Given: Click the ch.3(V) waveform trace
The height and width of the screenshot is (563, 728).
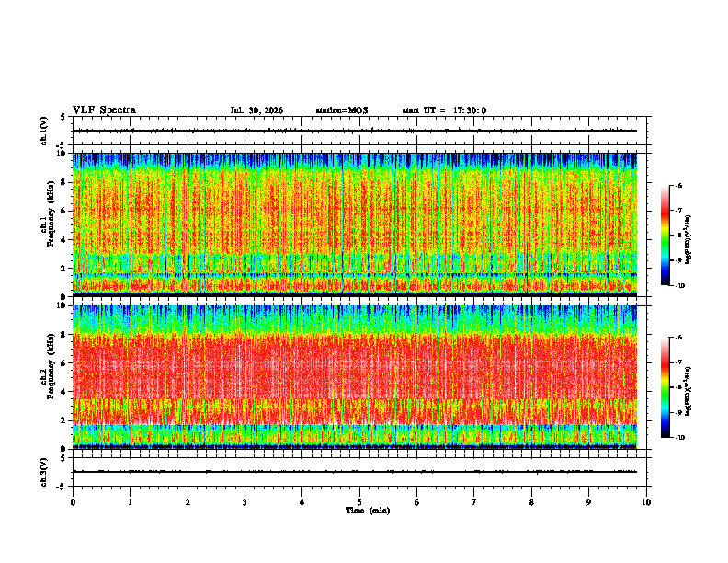Looking at the screenshot, I should pos(355,472).
